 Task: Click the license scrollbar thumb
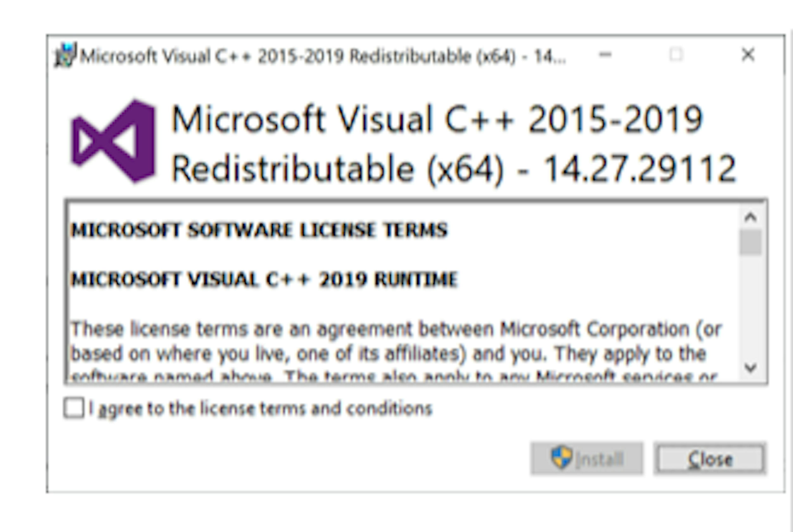click(750, 242)
